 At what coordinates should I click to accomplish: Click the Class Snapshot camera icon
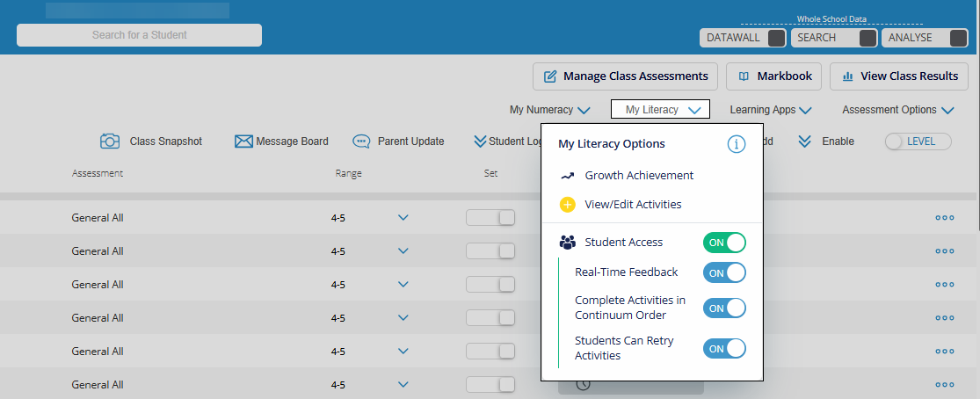point(110,141)
